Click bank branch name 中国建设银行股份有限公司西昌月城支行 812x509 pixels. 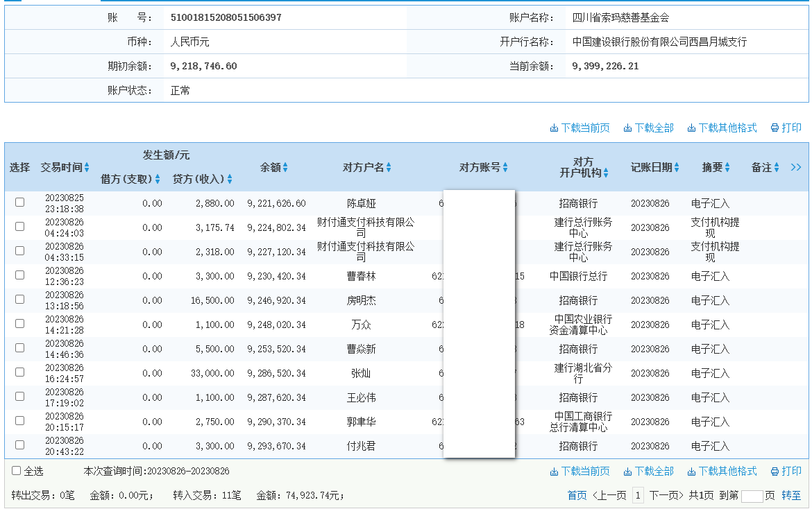[659, 42]
